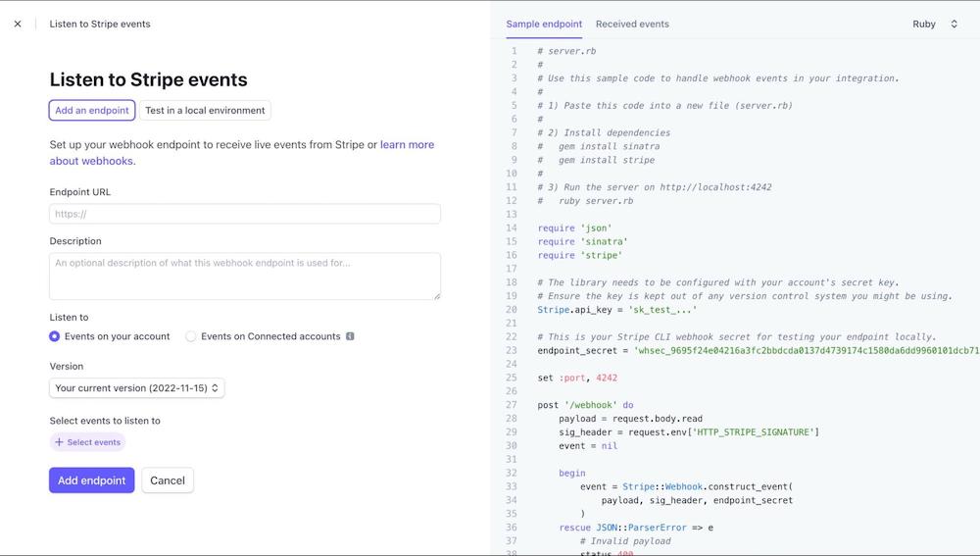Click the endpoint_secret line in code
The height and width of the screenshot is (556, 980).
759,350
